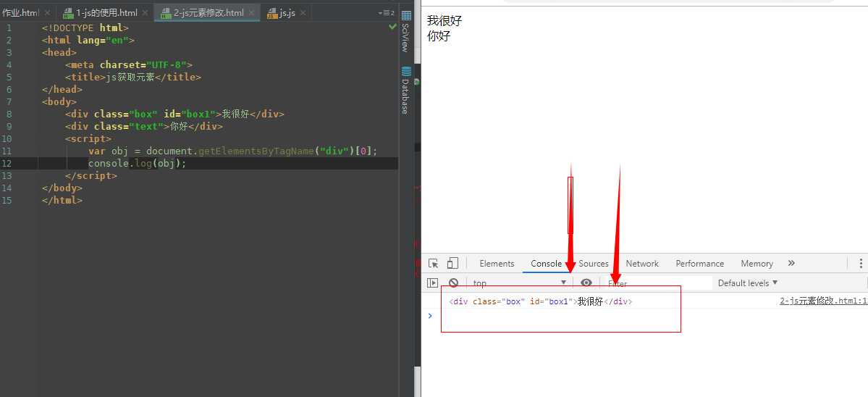Open the Elements panel tab
Screen dimensions: 868x397
pyautogui.click(x=497, y=264)
